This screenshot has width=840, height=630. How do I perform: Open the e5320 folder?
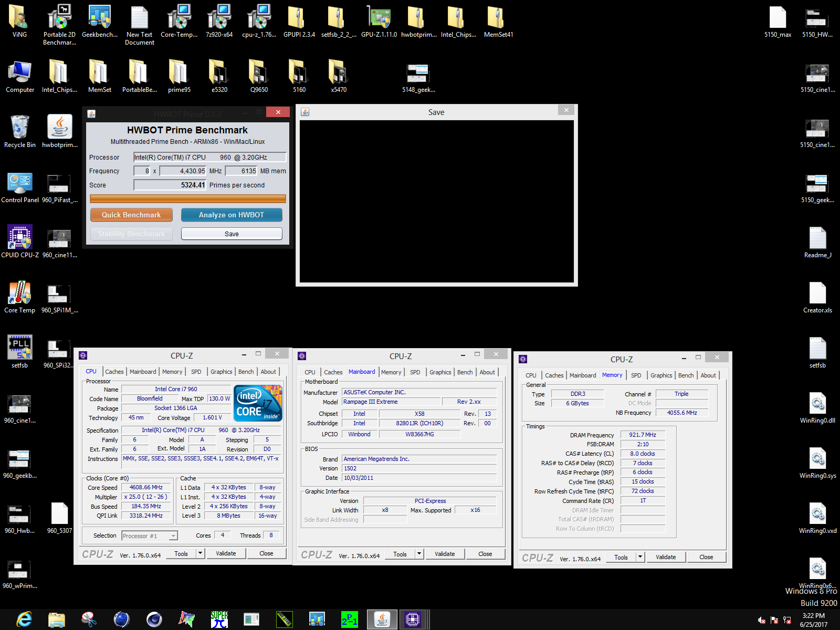(219, 76)
